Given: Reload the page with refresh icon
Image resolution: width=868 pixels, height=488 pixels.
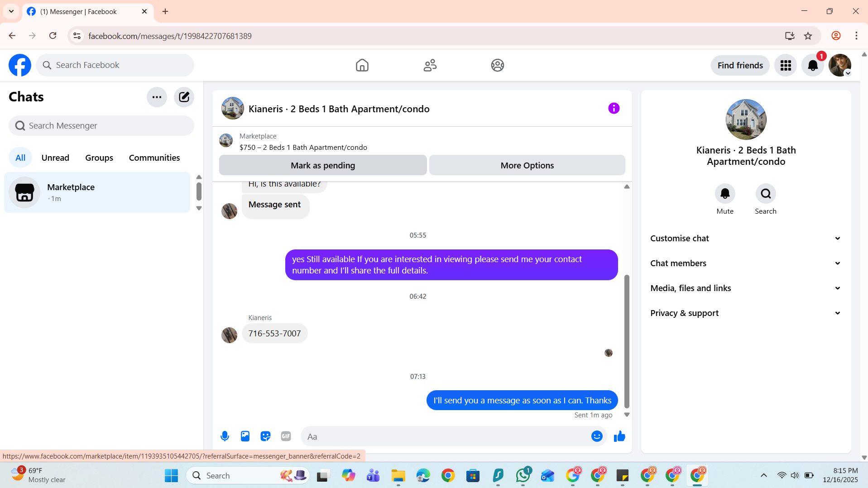Looking at the screenshot, I should click(x=53, y=36).
